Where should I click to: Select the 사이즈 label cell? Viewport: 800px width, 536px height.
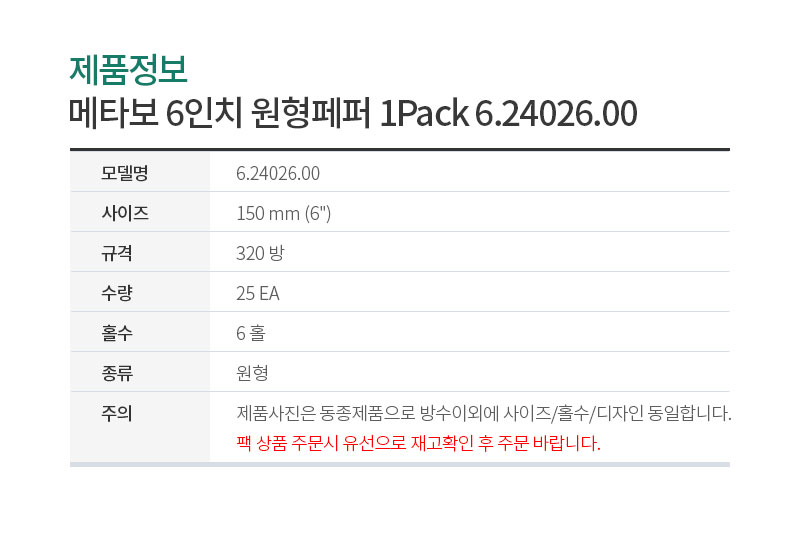[x=140, y=212]
